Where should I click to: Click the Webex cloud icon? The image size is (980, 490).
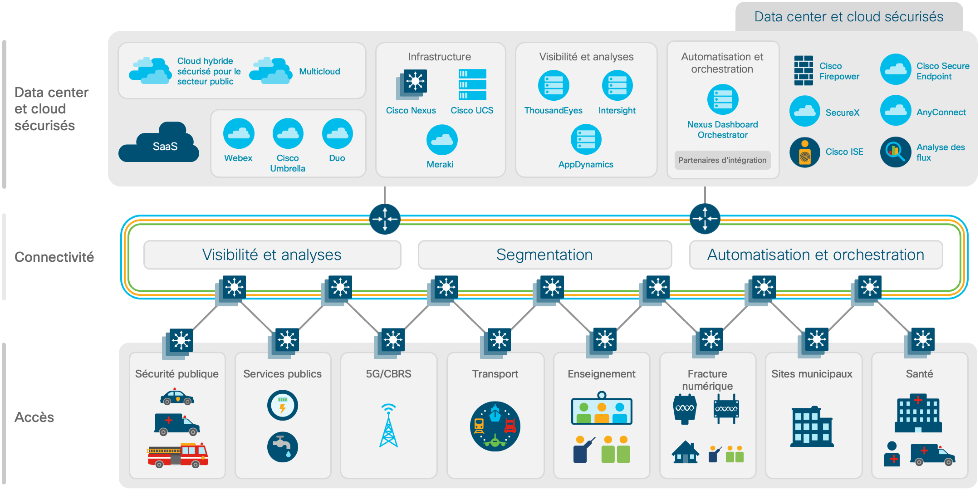point(239,133)
